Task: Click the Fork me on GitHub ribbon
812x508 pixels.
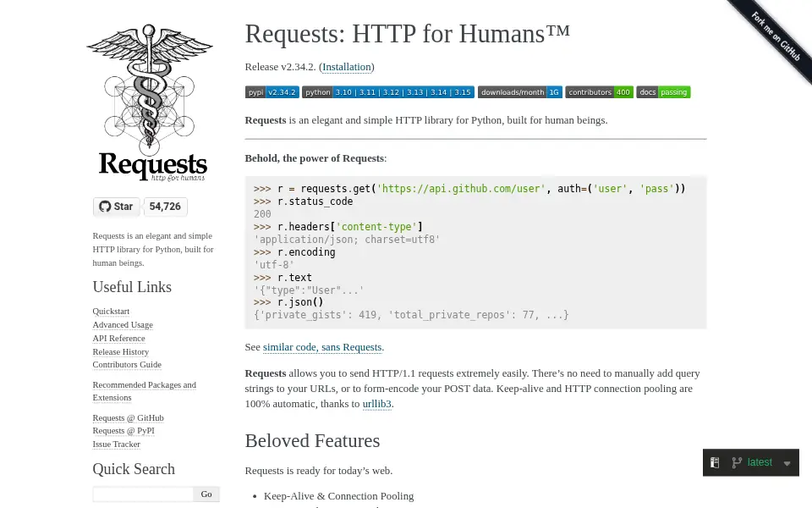Action: coord(776,36)
